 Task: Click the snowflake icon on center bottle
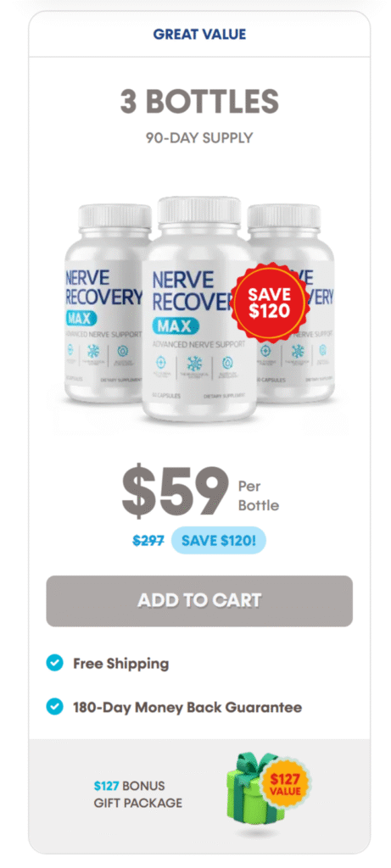click(x=194, y=363)
